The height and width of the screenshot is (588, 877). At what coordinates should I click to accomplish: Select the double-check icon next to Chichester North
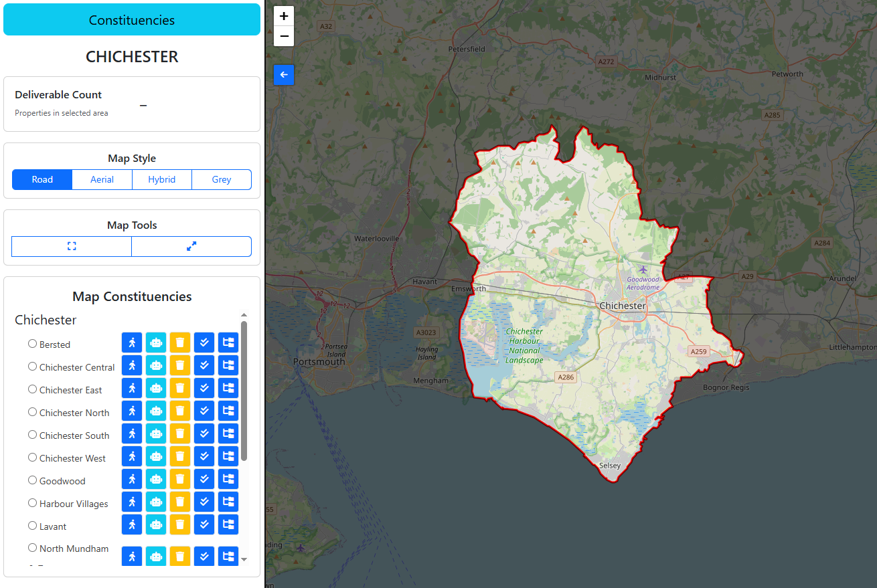(204, 410)
